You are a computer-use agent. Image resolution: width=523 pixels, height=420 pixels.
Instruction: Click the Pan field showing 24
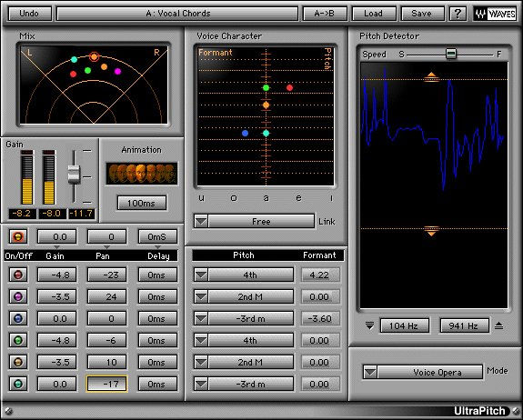(106, 296)
